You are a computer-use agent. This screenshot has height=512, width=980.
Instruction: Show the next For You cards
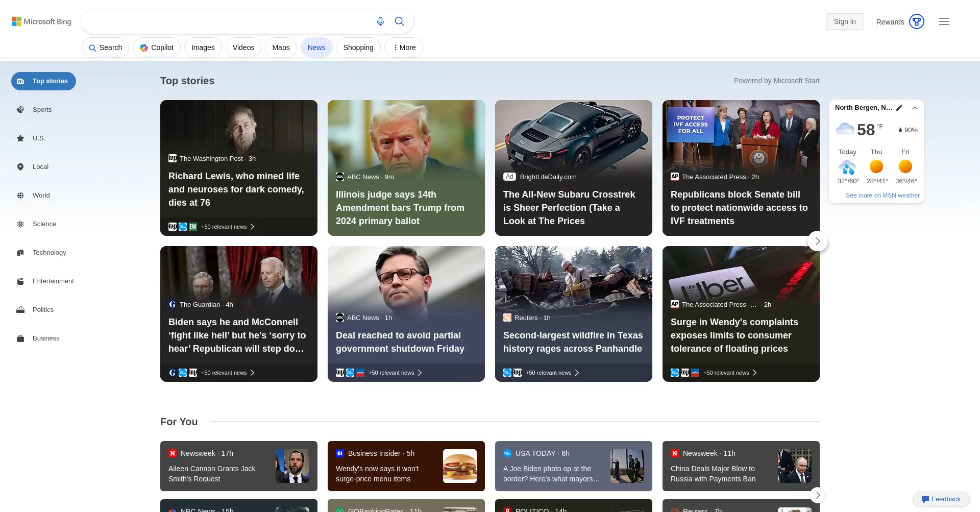(818, 495)
